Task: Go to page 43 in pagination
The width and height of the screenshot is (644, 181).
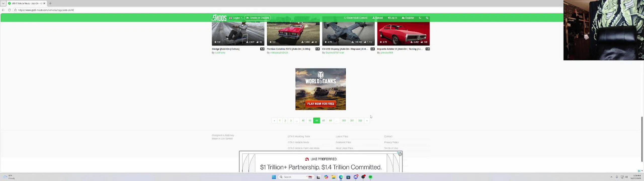Action: pos(324,121)
